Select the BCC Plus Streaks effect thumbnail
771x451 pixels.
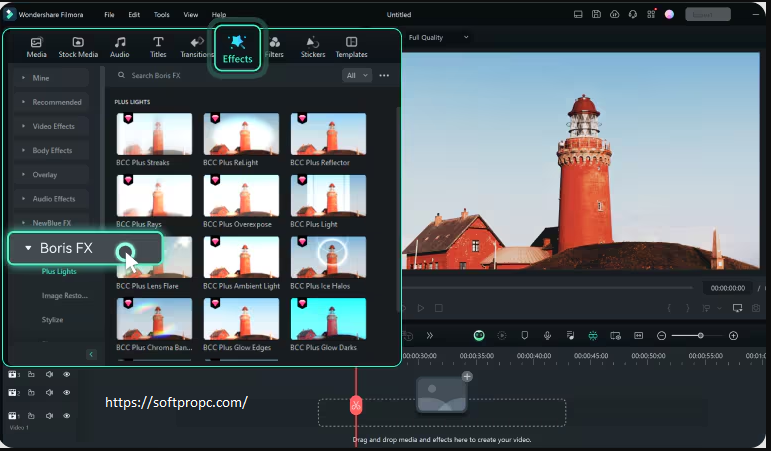pos(154,134)
